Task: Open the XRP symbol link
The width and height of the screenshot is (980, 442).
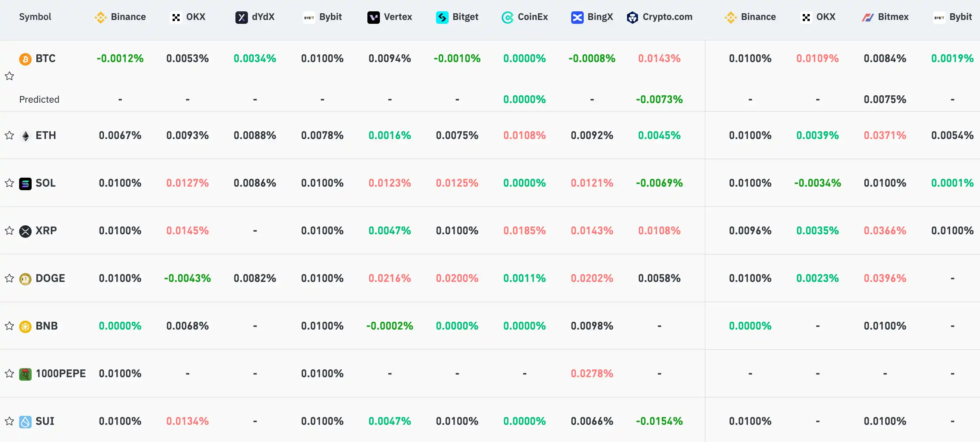Action: (x=46, y=231)
